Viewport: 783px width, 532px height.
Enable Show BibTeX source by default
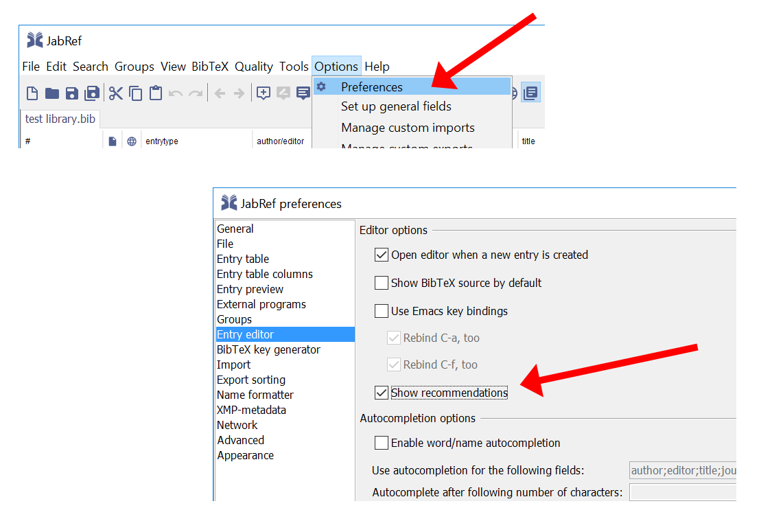coord(381,283)
